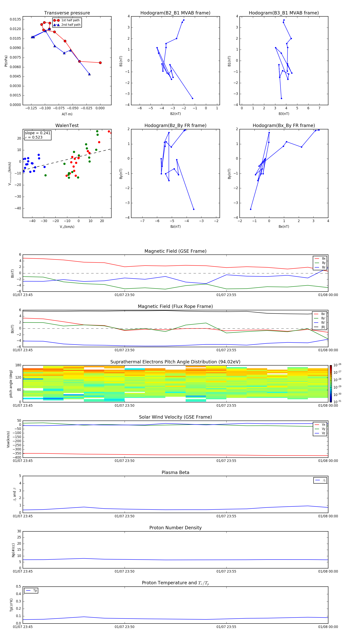
Task: Click '|B|' legend entry in Flux Rope plot
Action: point(320,327)
